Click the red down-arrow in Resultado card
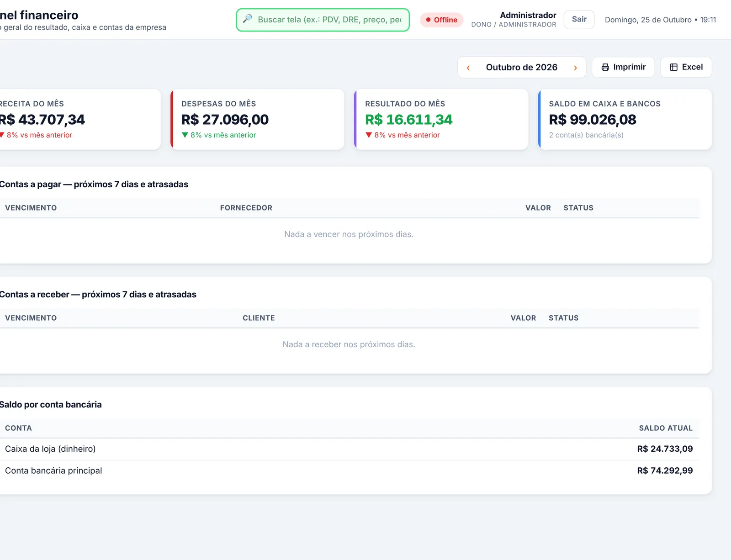The height and width of the screenshot is (560, 731). tap(369, 135)
